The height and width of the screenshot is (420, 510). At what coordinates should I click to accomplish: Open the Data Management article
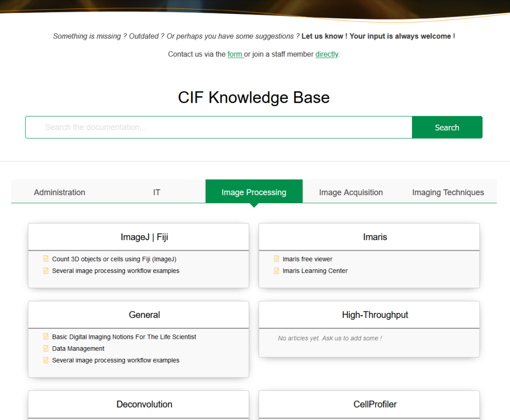[78, 349]
